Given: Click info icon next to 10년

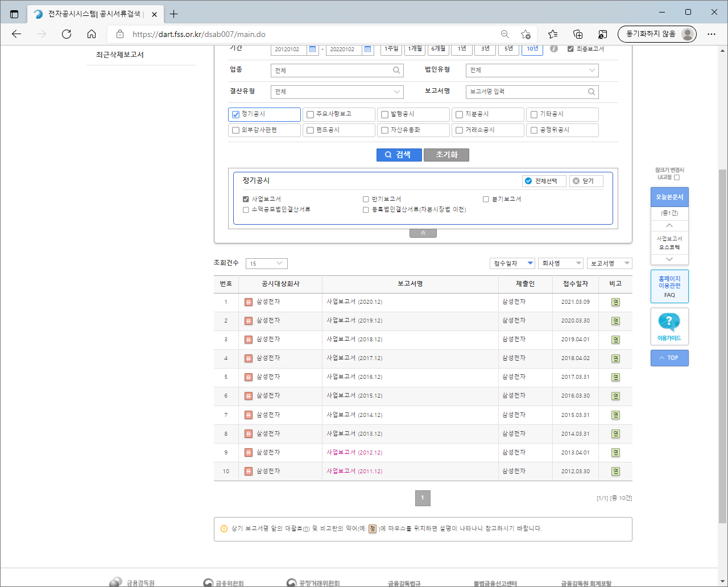Looking at the screenshot, I should [554, 49].
